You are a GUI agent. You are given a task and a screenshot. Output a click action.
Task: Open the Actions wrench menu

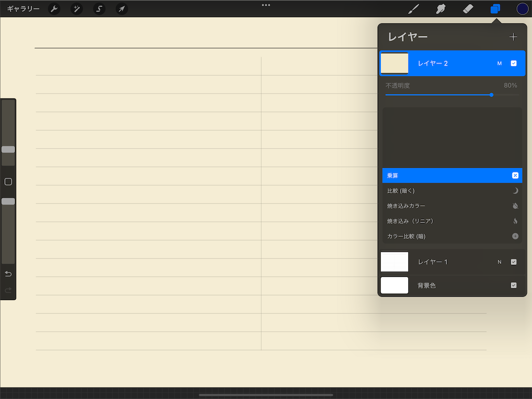pyautogui.click(x=54, y=9)
